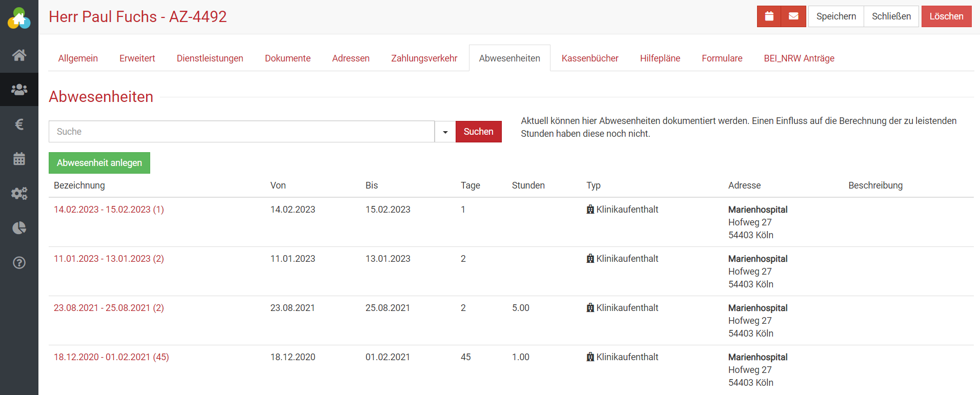
Task: Open absence 11.01.2023 - 13.01.2023 (2)
Action: pos(109,259)
